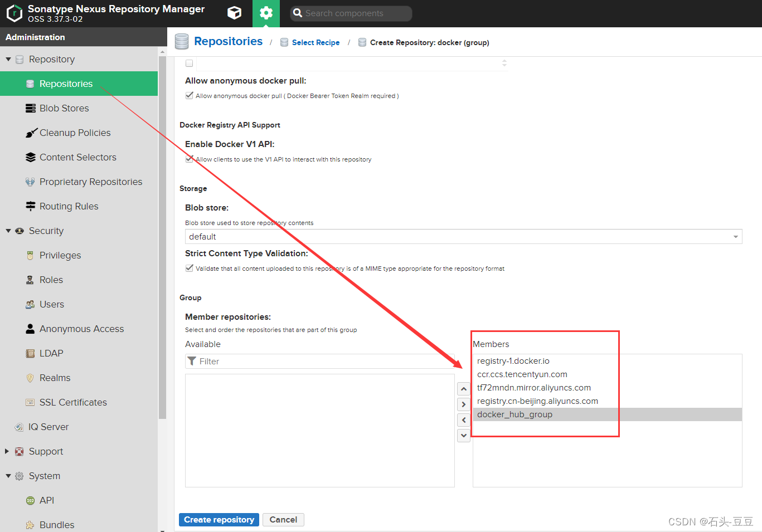Viewport: 762px width, 532px height.
Task: Click the Blob Stores sidebar icon
Action: (31, 108)
